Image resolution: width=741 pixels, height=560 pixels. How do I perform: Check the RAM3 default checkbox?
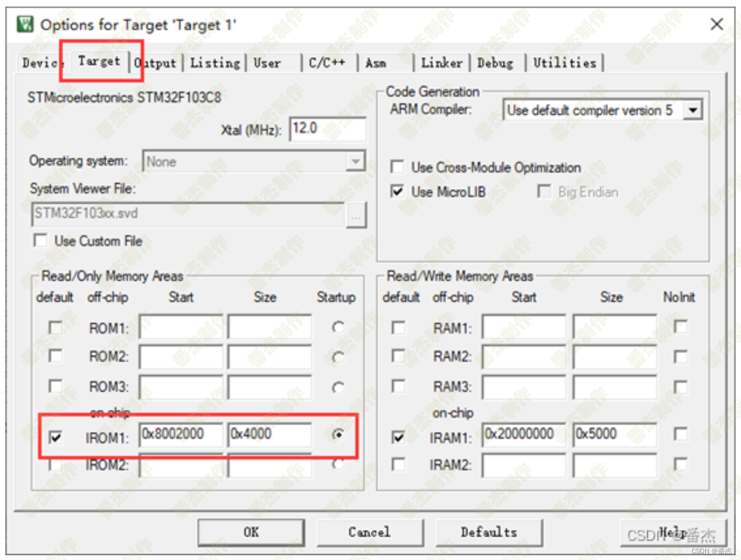coord(398,386)
